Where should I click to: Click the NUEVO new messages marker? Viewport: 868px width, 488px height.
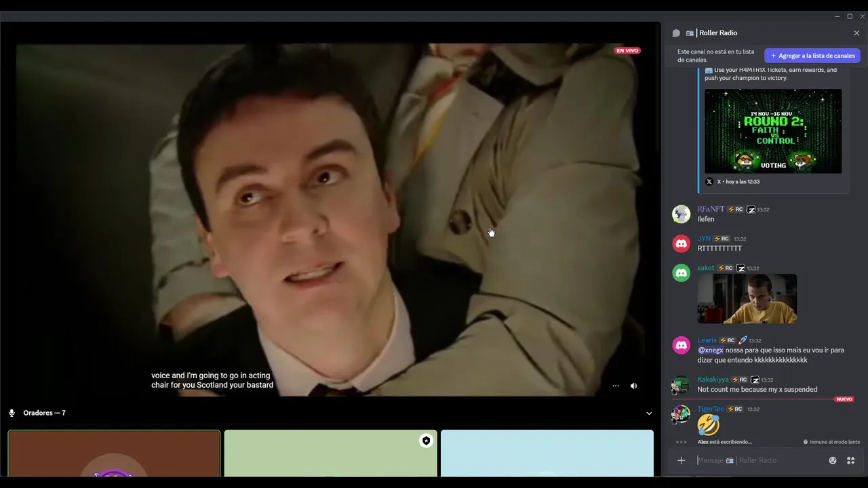(844, 399)
